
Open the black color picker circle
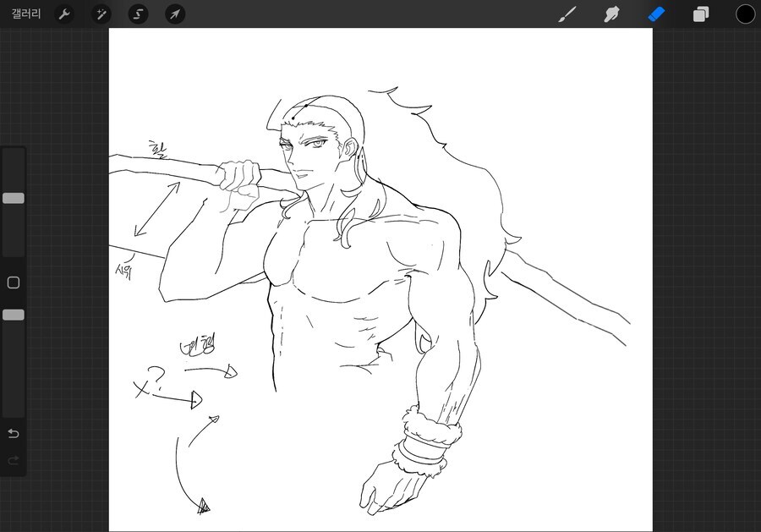pos(745,14)
